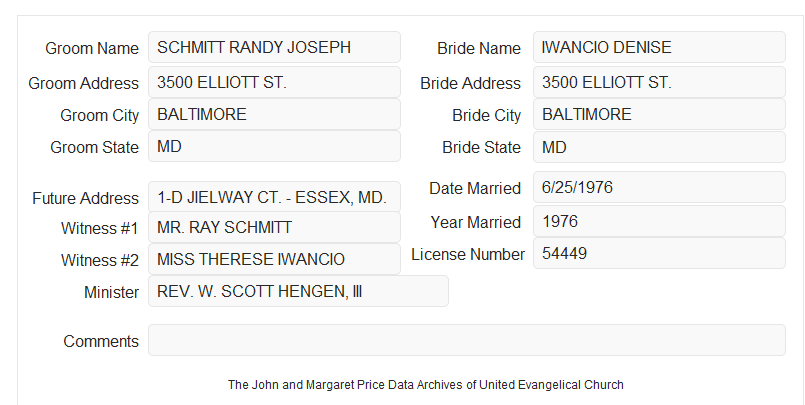This screenshot has width=805, height=405.
Task: Focus the empty Comments field
Action: [x=467, y=340]
